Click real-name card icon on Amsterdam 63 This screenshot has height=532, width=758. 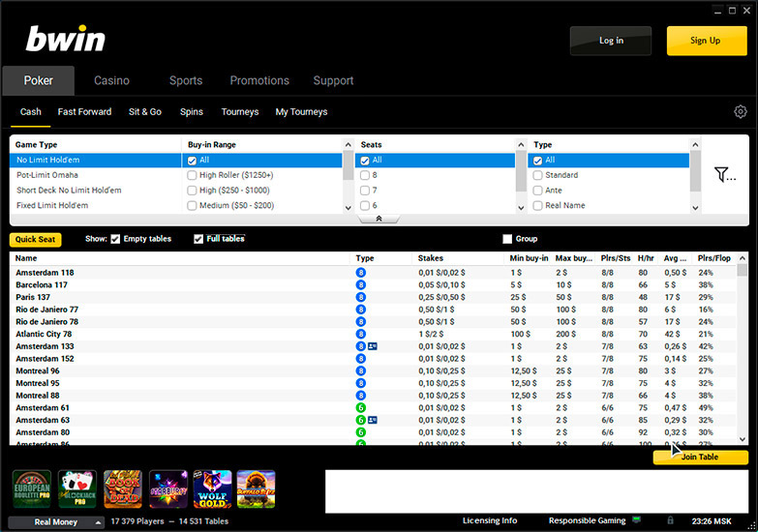tap(373, 420)
